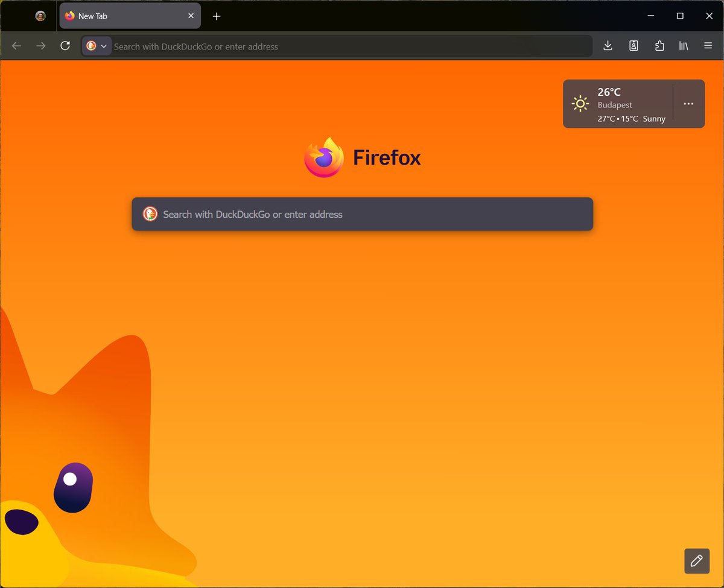Go back one page
This screenshot has width=724, height=588.
[x=16, y=46]
